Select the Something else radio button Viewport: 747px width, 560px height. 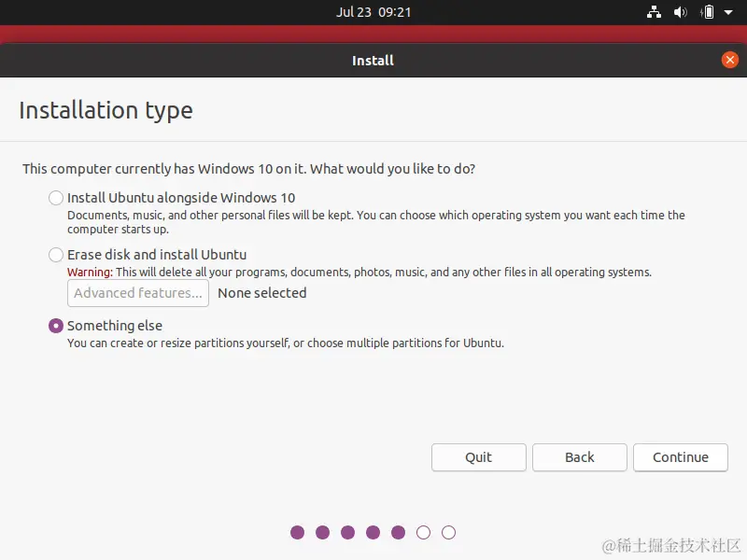[56, 326]
